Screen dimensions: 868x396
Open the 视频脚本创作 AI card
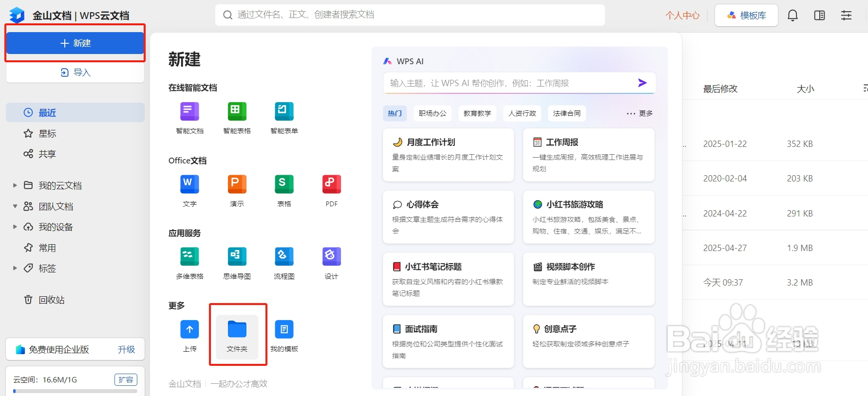588,279
